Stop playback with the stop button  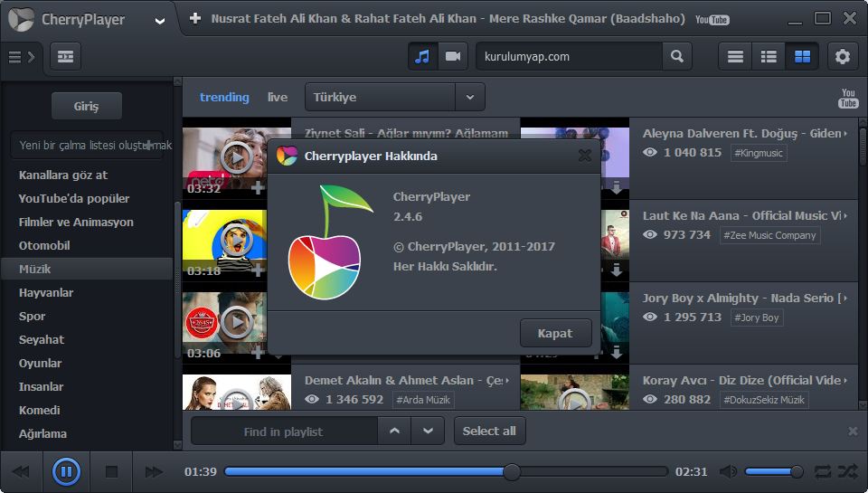[x=111, y=472]
